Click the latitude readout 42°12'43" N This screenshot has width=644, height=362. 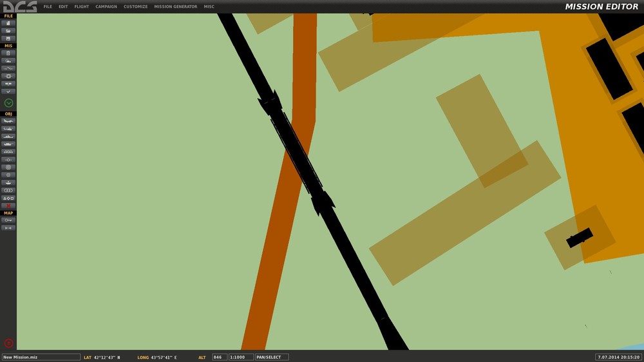tap(107, 357)
